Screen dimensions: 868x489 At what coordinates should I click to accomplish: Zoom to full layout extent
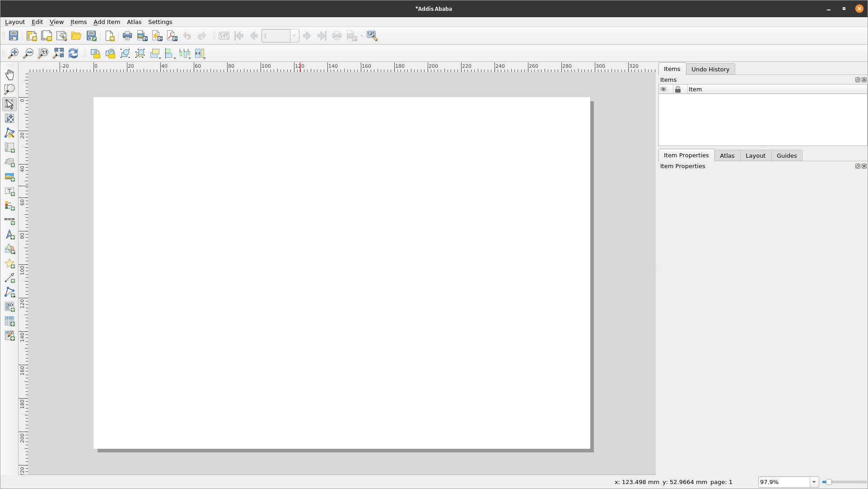click(x=58, y=53)
